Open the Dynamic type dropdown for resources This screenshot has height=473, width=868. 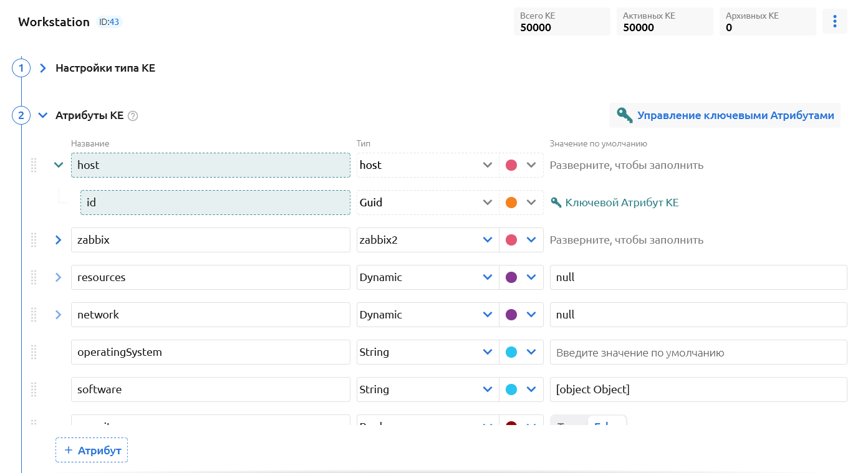tap(488, 277)
